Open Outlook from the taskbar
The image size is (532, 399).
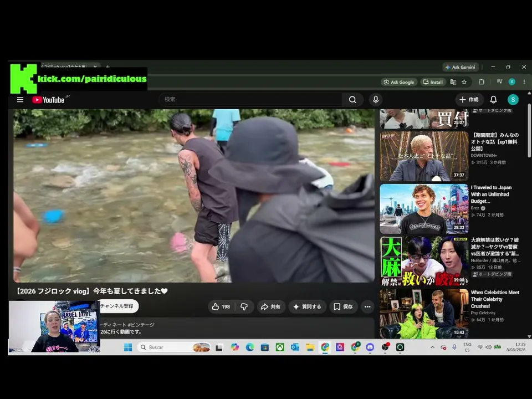295,347
